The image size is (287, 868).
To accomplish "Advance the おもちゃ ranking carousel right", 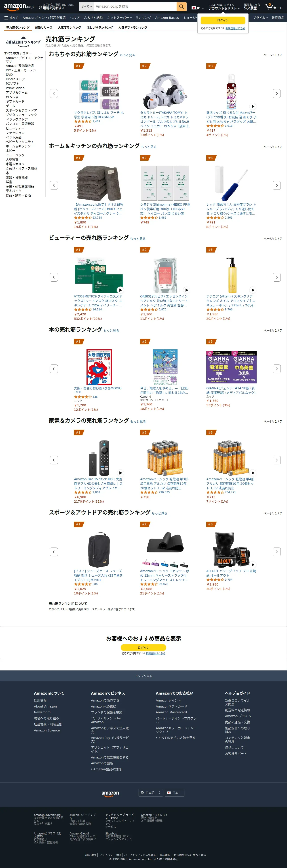I will click(276, 93).
